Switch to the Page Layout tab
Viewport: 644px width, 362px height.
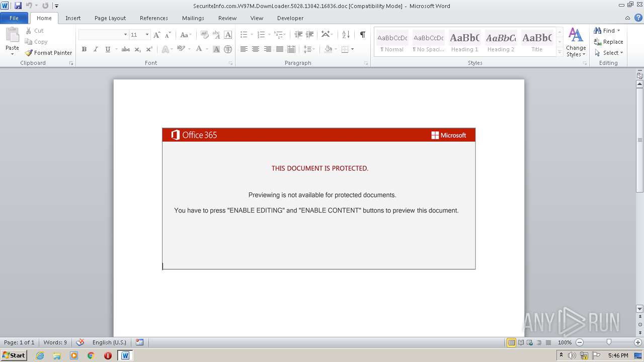(x=110, y=18)
